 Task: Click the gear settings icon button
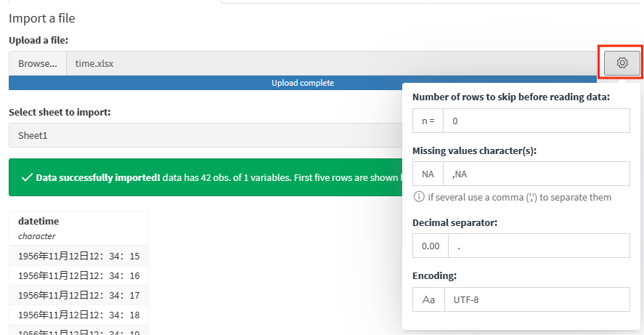tap(622, 63)
